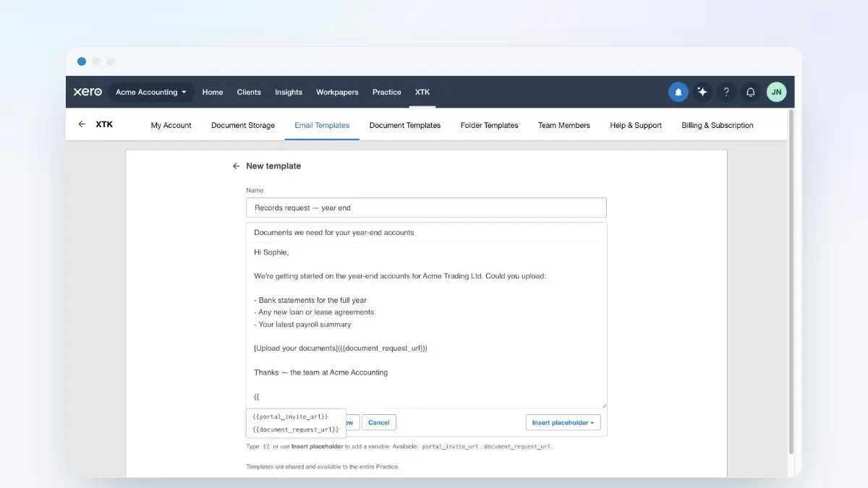Click the page vertical scrollbar
This screenshot has width=868, height=488.
[x=791, y=282]
